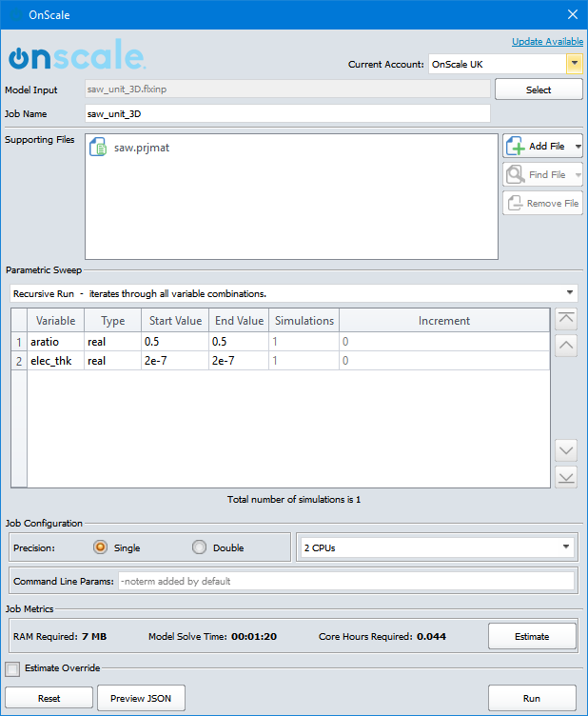The width and height of the screenshot is (588, 716).
Task: Click the Find File magnifier icon
Action: [x=516, y=174]
